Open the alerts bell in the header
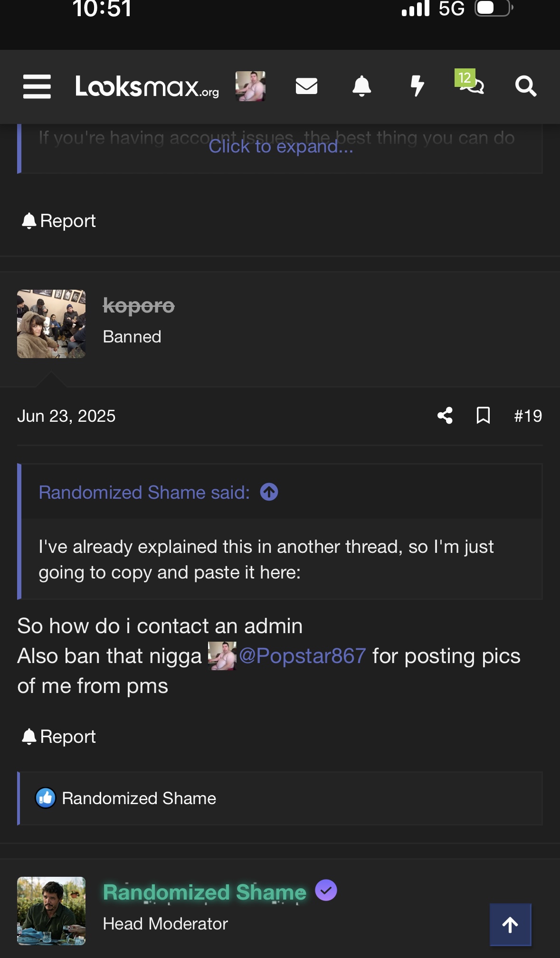The image size is (560, 958). click(361, 86)
